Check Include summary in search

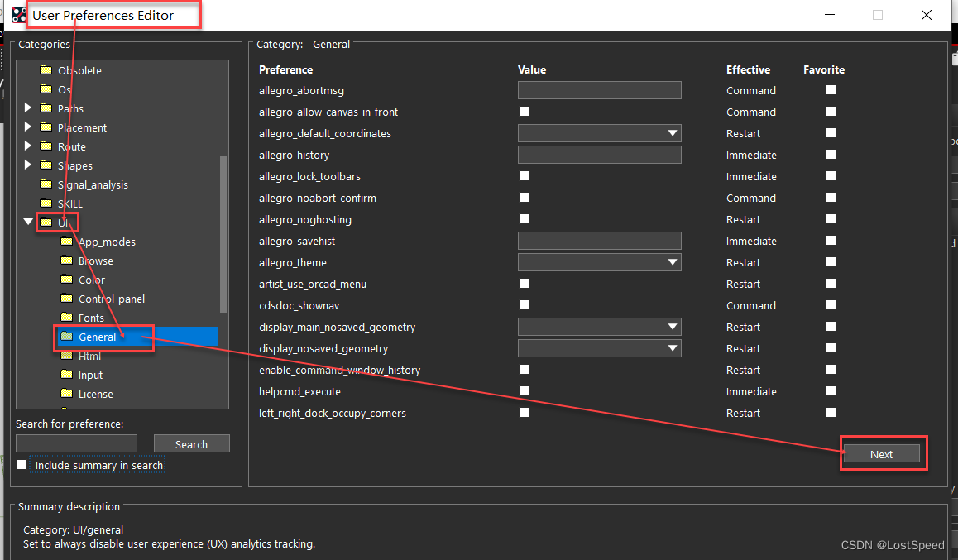tap(22, 465)
